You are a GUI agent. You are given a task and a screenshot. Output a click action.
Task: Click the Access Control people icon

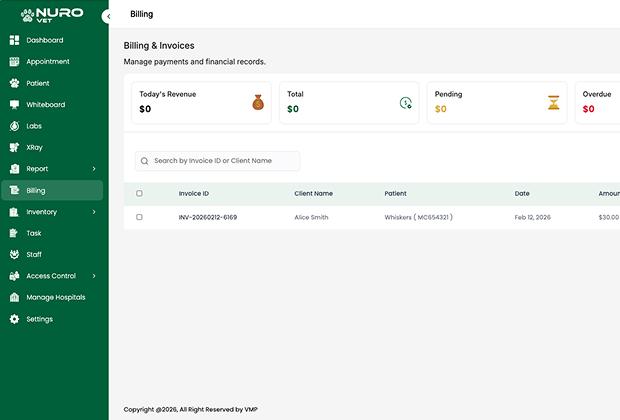click(x=14, y=276)
